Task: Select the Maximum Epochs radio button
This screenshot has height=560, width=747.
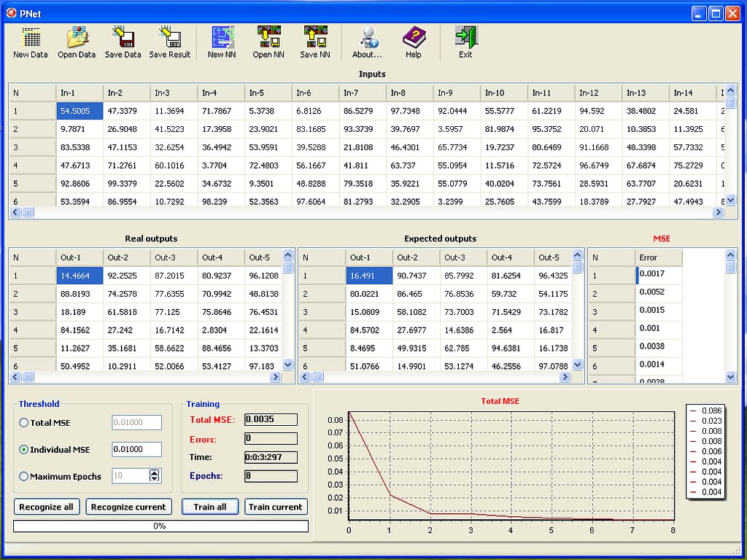Action: [23, 476]
